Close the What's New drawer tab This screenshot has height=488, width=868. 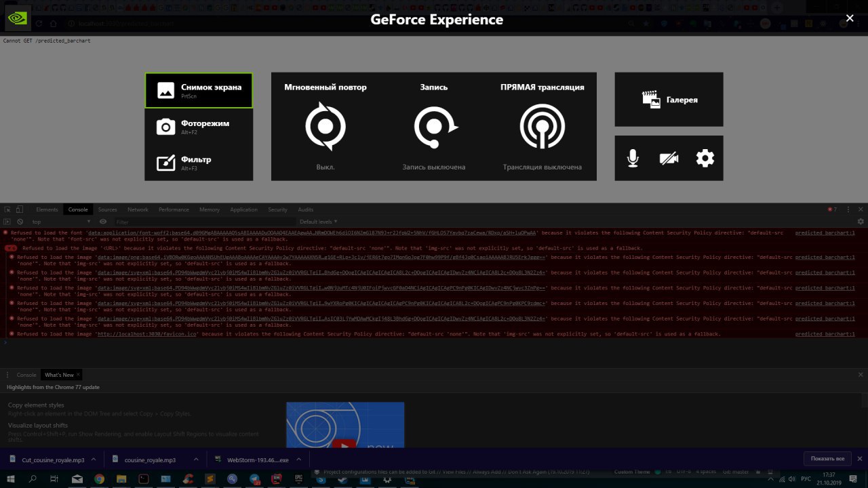79,375
